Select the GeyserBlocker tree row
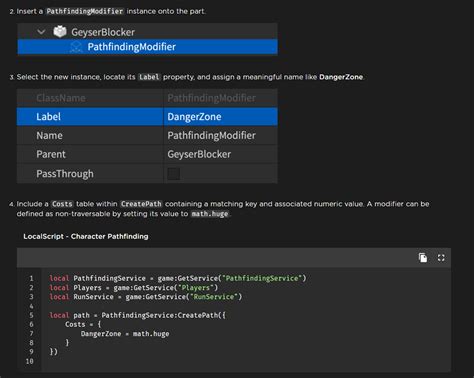The image size is (474, 378). pos(147,32)
